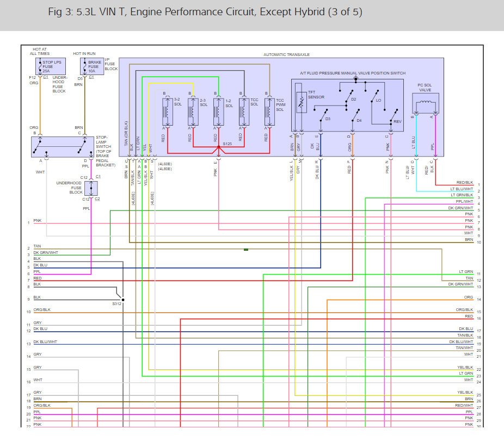The height and width of the screenshot is (441, 504).
Task: Click the BRAKE FUSE 10A symbol
Action: (92, 66)
